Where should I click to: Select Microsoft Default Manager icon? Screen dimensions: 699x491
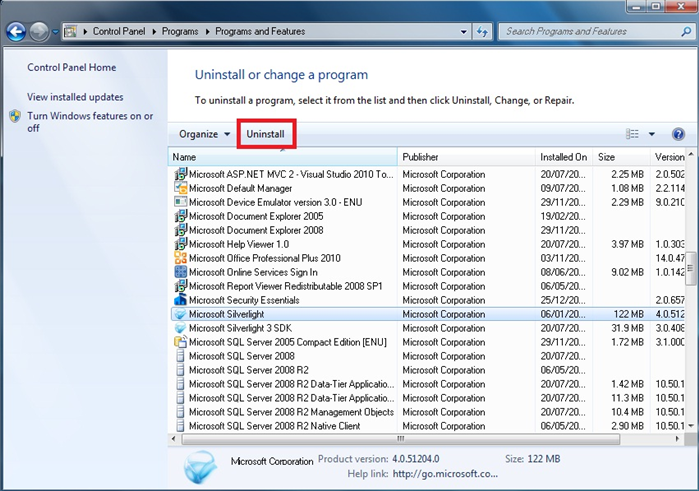(180, 188)
